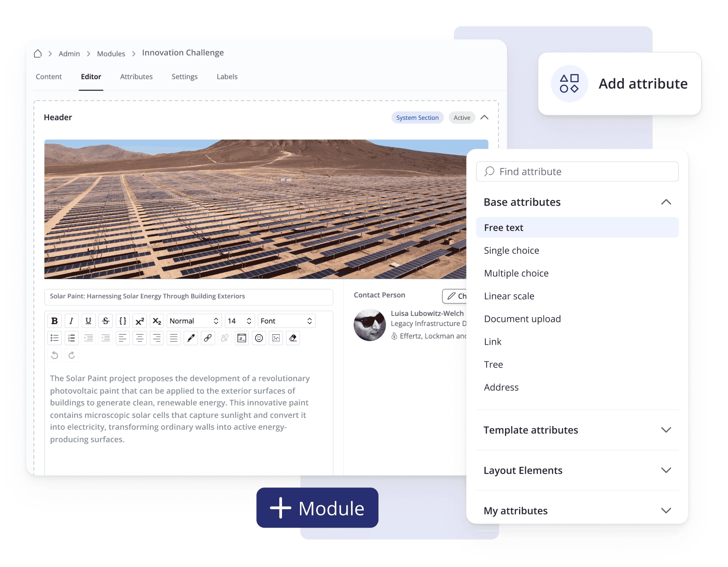Viewport: 728px width, 567px height.
Task: Open the Attributes tab
Action: click(136, 77)
